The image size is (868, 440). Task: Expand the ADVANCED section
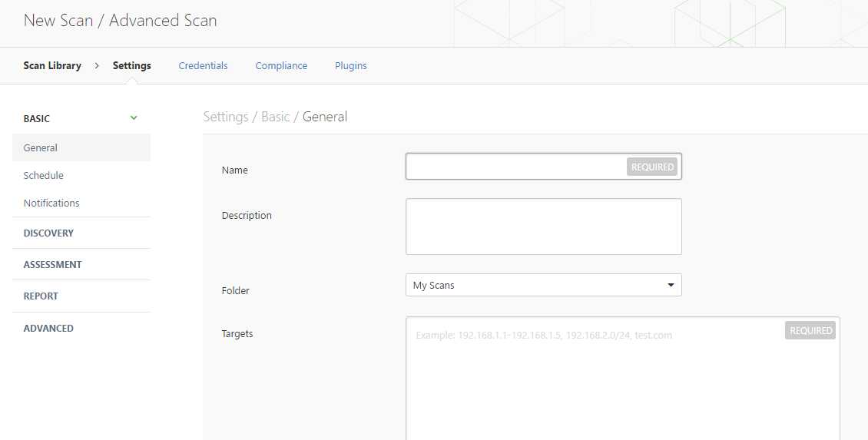pos(48,328)
